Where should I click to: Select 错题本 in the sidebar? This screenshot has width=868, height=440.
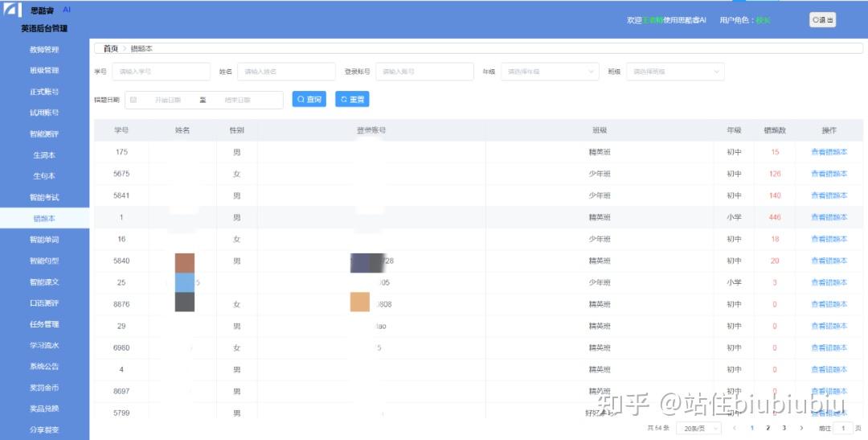point(44,218)
